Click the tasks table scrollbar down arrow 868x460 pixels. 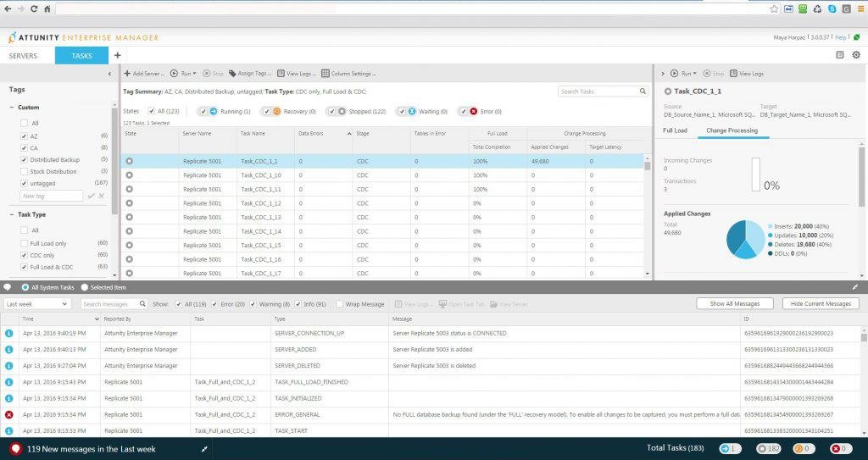(647, 274)
